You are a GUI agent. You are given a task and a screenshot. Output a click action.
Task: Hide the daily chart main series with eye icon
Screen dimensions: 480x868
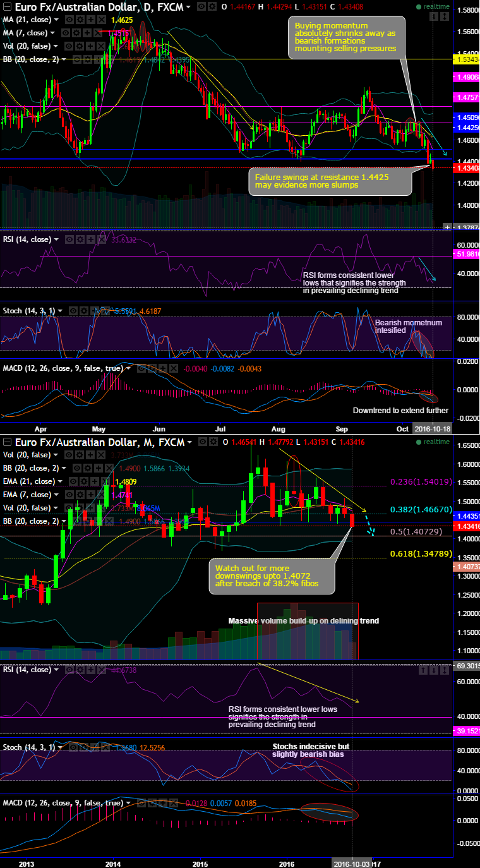click(201, 6)
